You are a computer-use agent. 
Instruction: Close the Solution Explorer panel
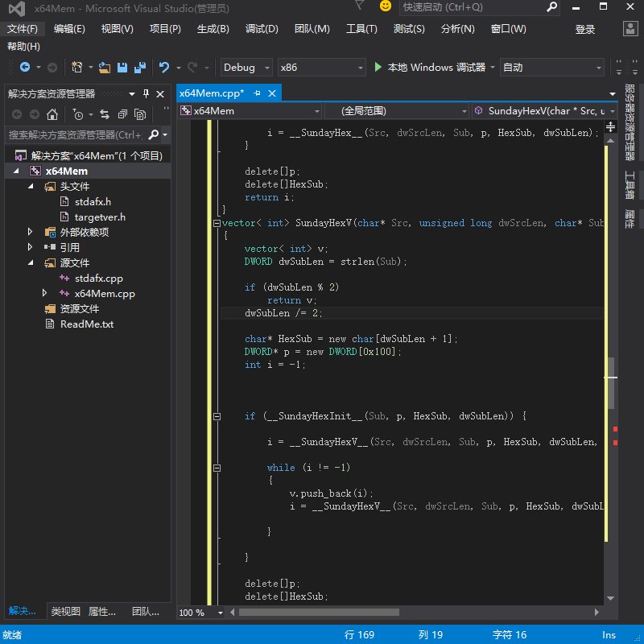[x=160, y=94]
